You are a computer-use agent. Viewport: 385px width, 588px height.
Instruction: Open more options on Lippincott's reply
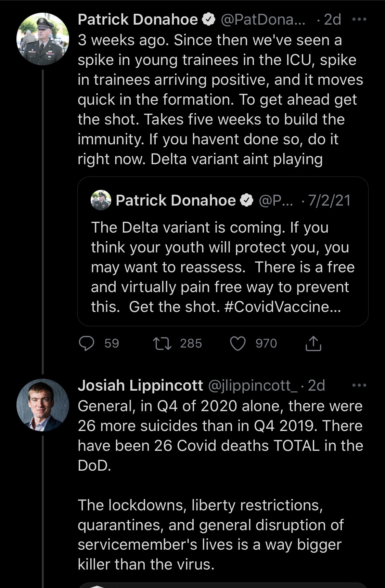coord(359,386)
